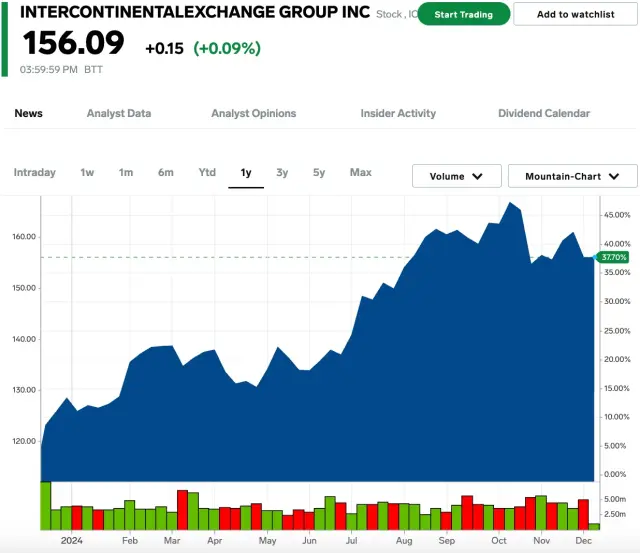Expand the Volume indicator dropdown
The image size is (640, 553).
click(x=457, y=176)
